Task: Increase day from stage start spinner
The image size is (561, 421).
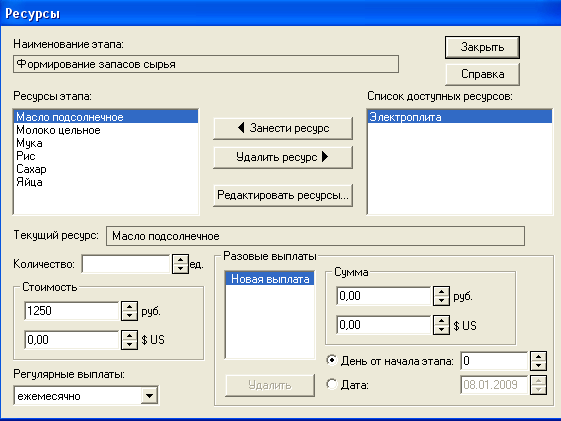Action: pyautogui.click(x=538, y=356)
